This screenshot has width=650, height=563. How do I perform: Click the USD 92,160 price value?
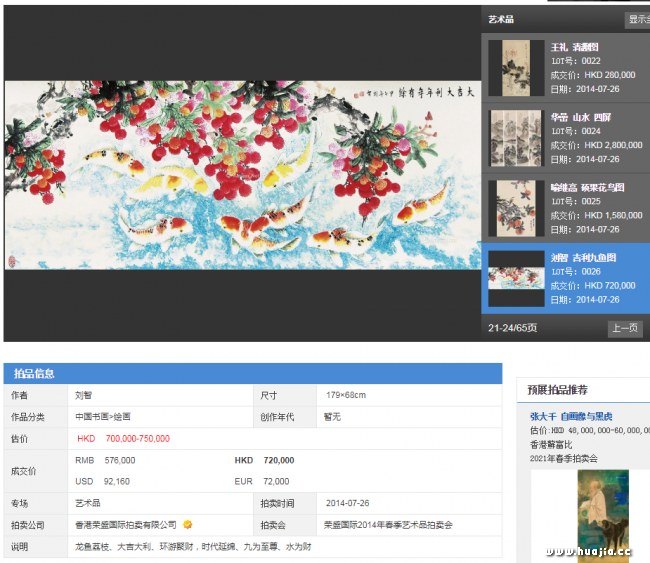pos(102,481)
